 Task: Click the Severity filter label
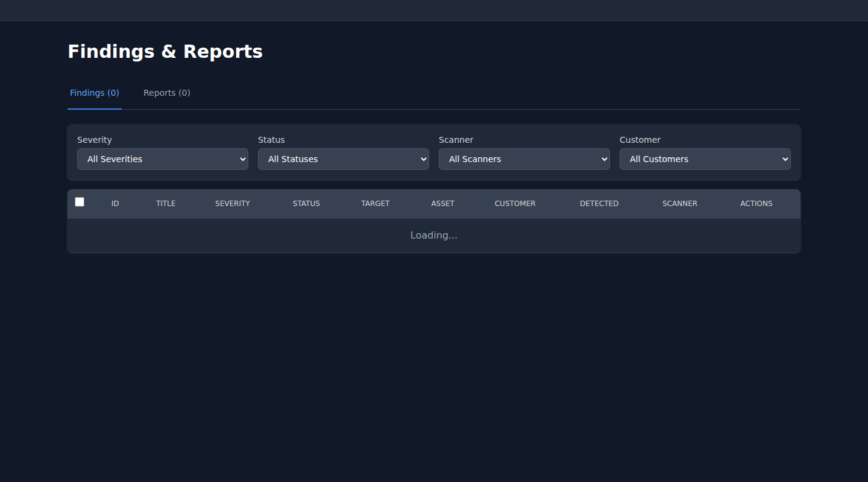click(x=95, y=140)
